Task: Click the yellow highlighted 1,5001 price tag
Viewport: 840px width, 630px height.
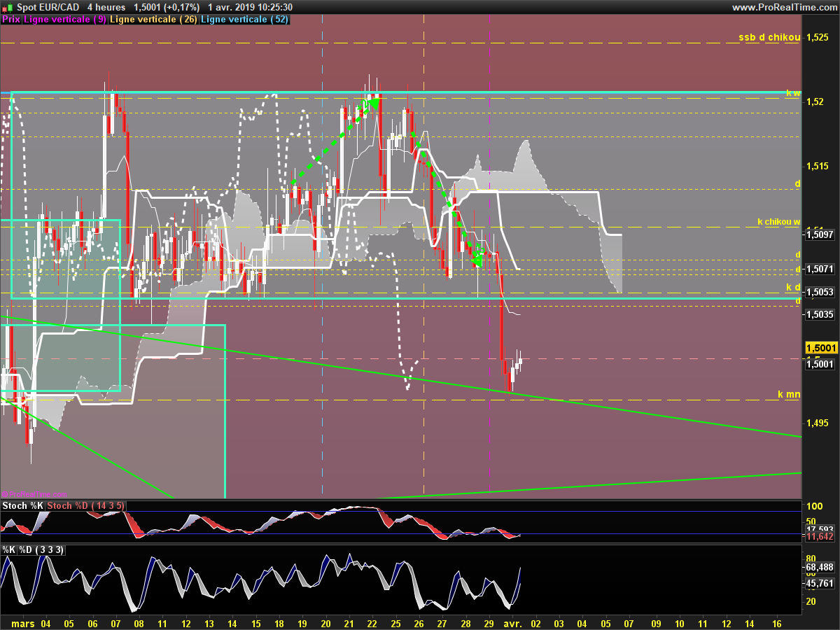Action: 821,348
